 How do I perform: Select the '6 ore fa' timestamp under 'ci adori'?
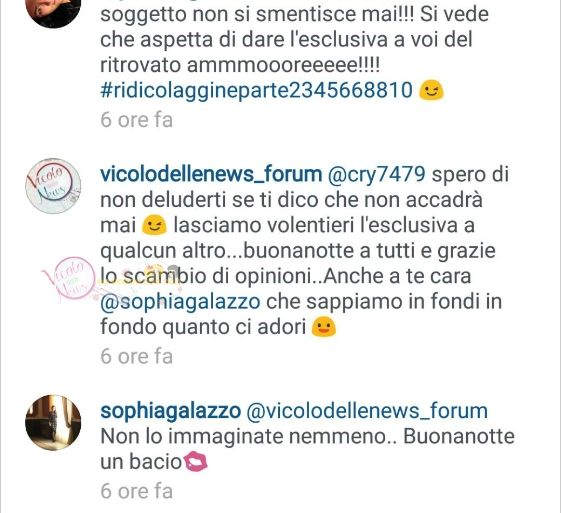tap(137, 357)
